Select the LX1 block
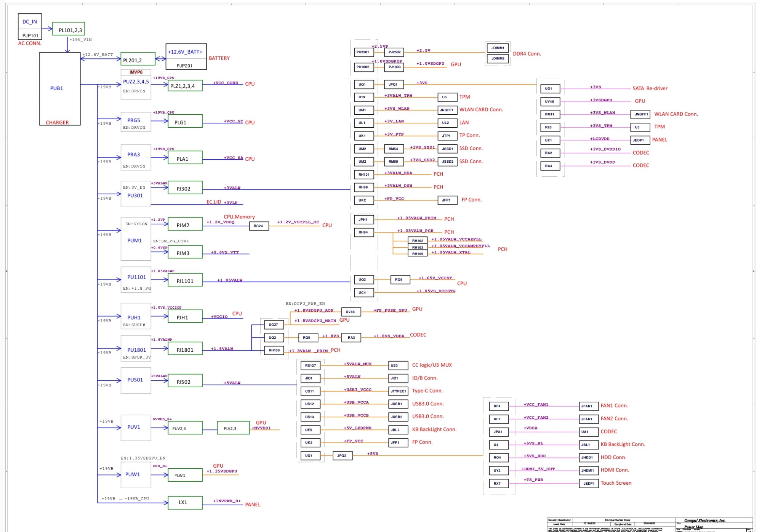Screen dimensions: 762x532 185,503
